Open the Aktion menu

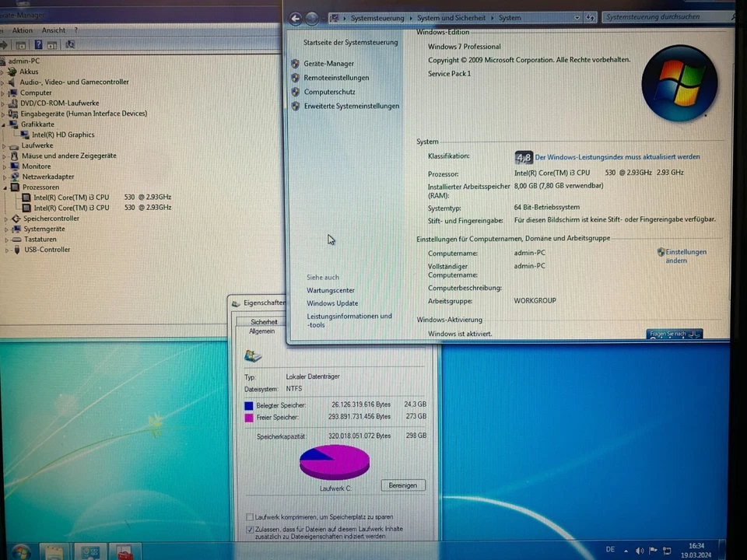23,30
